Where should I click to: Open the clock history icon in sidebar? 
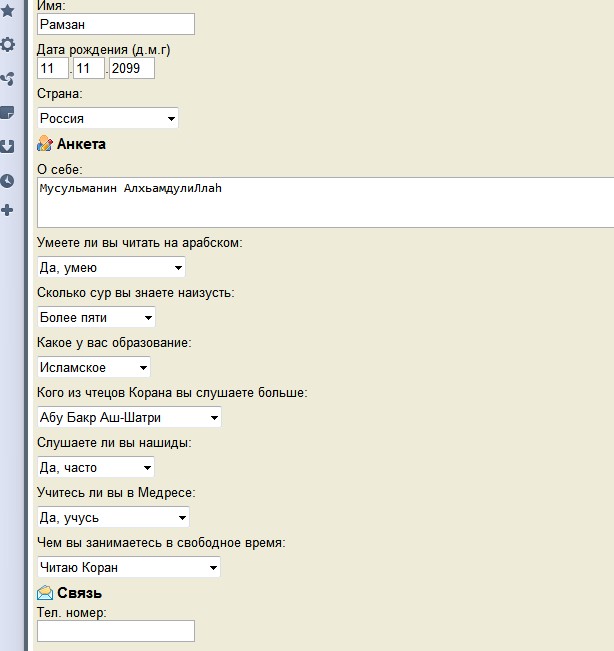click(7, 181)
